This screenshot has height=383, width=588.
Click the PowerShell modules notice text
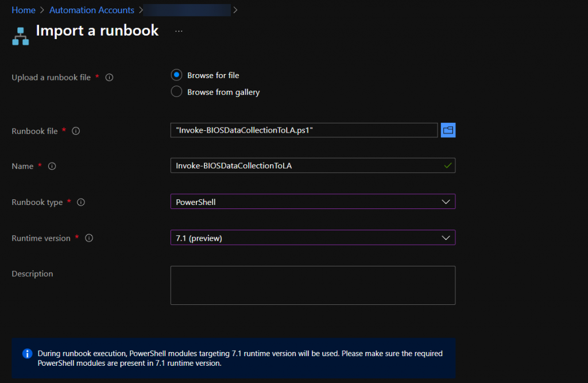coord(240,358)
